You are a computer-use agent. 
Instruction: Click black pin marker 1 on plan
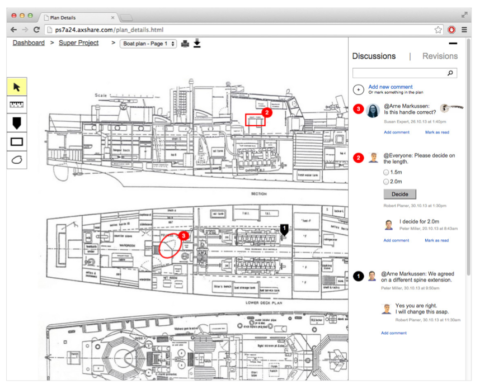coord(284,229)
